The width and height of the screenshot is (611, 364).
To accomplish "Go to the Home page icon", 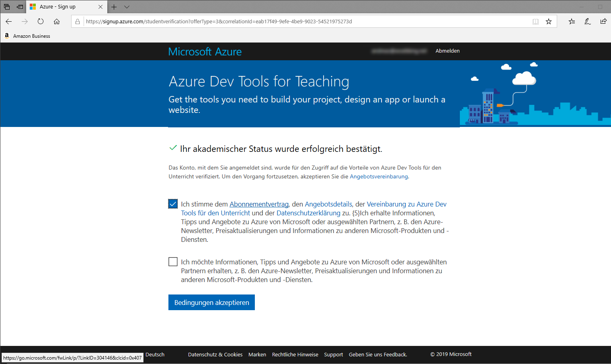I will point(57,22).
